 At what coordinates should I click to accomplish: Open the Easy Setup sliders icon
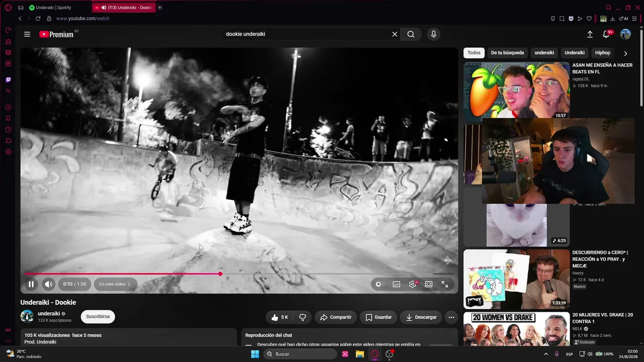pos(635,19)
